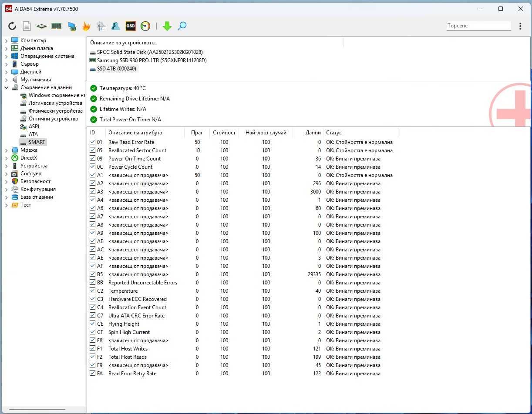Screen dimensions: 532x414
Task: Open Физически устройства tree item
Action: tap(56, 111)
